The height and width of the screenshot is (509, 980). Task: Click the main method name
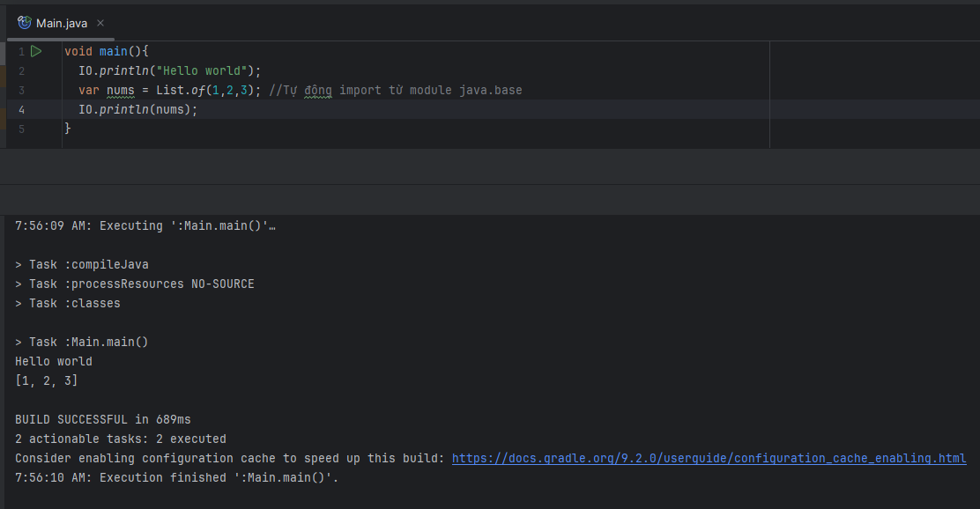pyautogui.click(x=113, y=51)
